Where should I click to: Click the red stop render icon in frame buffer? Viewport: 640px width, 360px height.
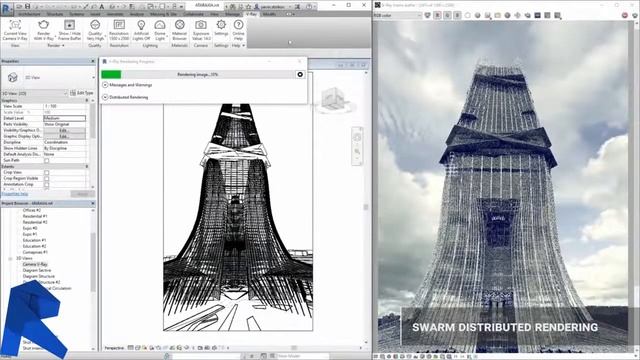[625, 15]
